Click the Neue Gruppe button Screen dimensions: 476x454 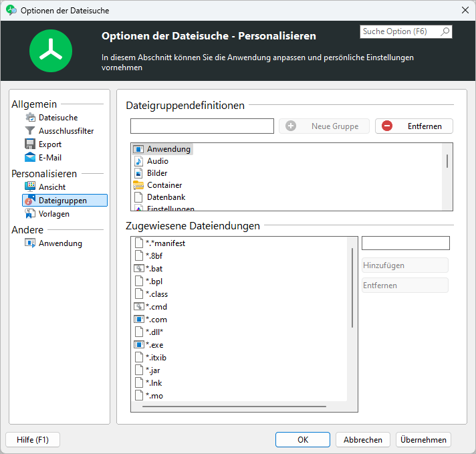tap(324, 126)
